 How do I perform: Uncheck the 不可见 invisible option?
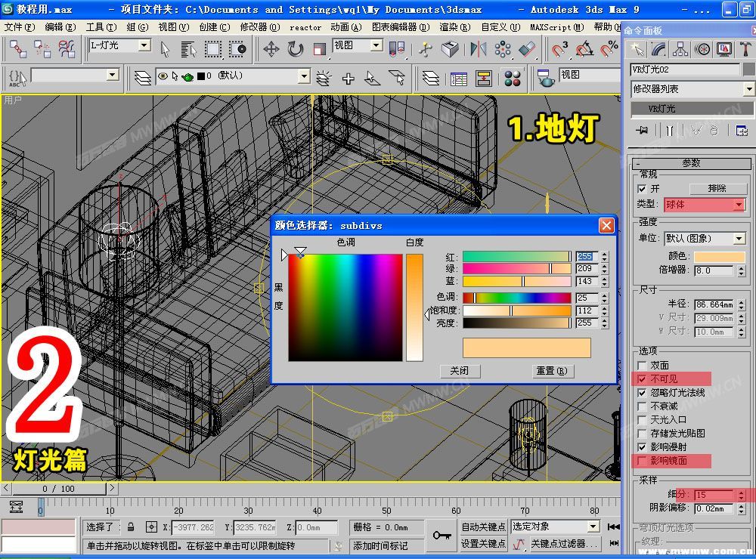coord(642,378)
